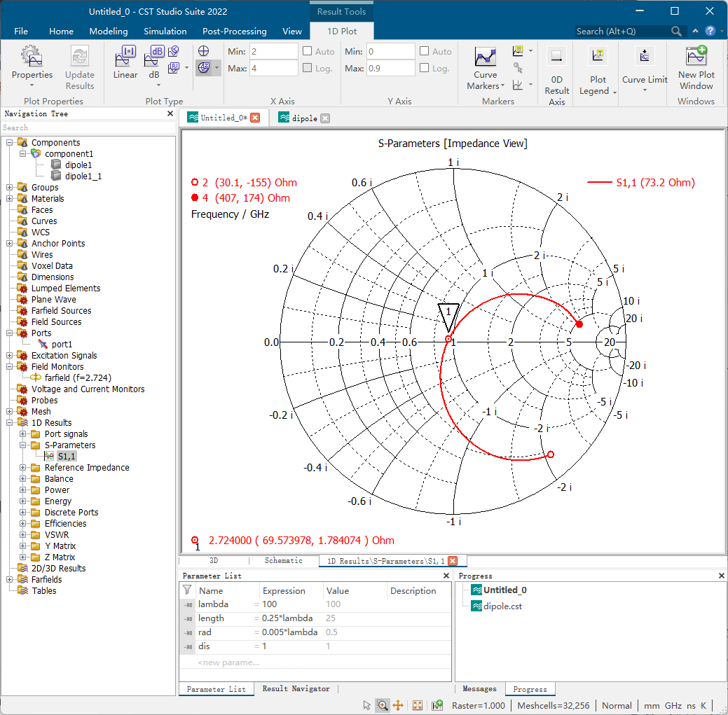The height and width of the screenshot is (715, 728).
Task: Open the Help question mark icon
Action: coord(710,31)
